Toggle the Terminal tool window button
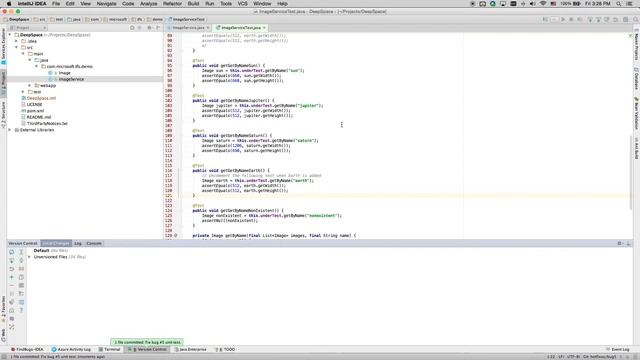 (109, 349)
